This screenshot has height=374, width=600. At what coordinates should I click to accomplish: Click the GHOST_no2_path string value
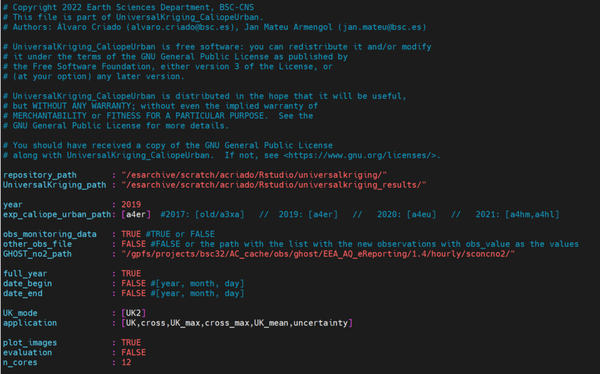(x=318, y=254)
